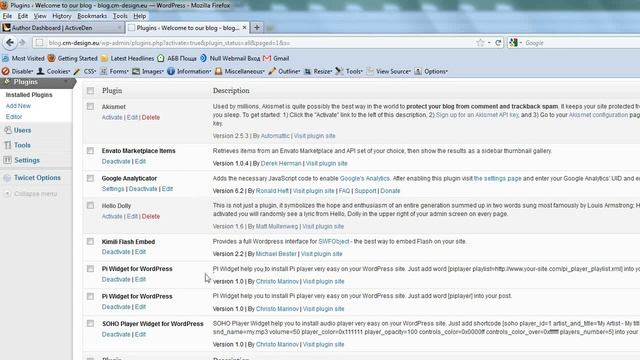Deactivate the Kimili Flash Embed plugin
Screen dimensions: 640x360
point(116,252)
